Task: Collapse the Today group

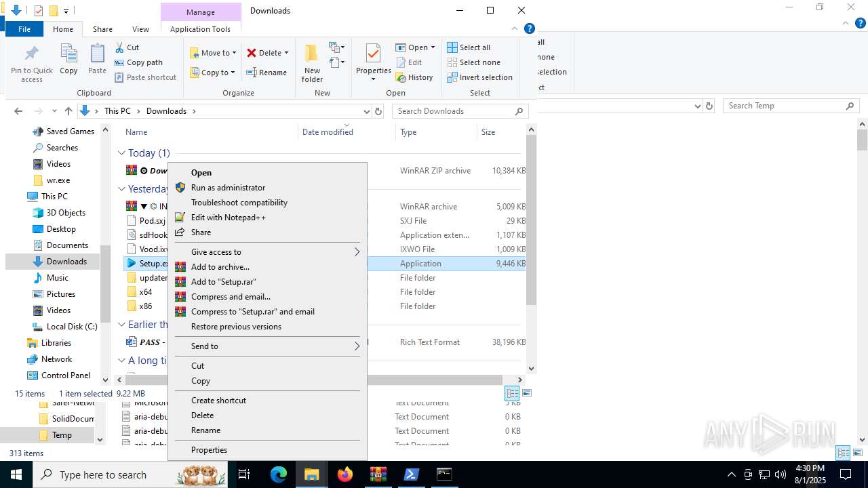Action: coord(121,153)
